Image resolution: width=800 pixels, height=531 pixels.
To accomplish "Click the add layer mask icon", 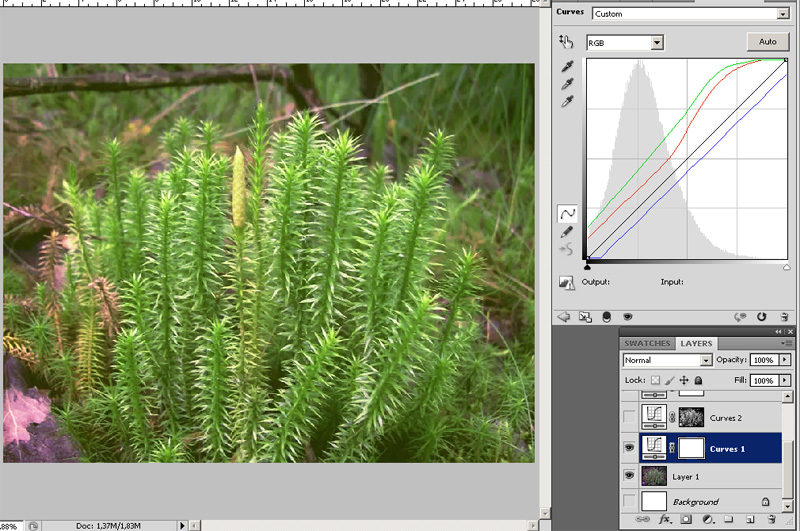I will (x=687, y=520).
